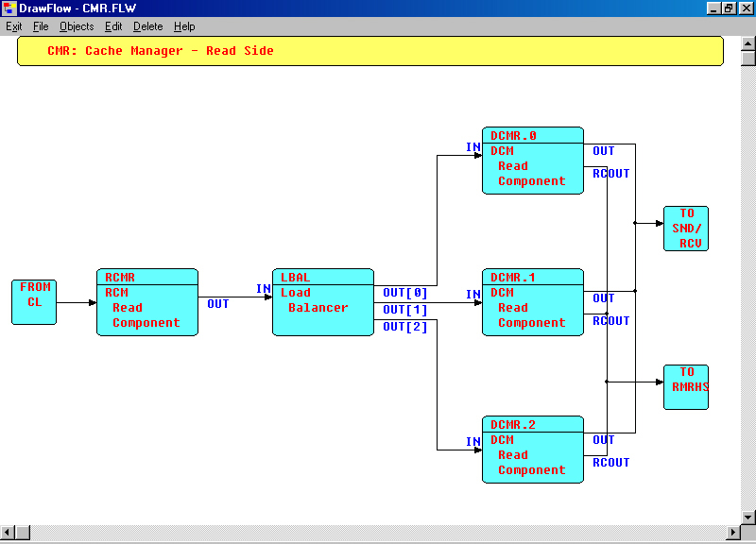This screenshot has height=544, width=756.
Task: Open the Objects menu
Action: 77,26
